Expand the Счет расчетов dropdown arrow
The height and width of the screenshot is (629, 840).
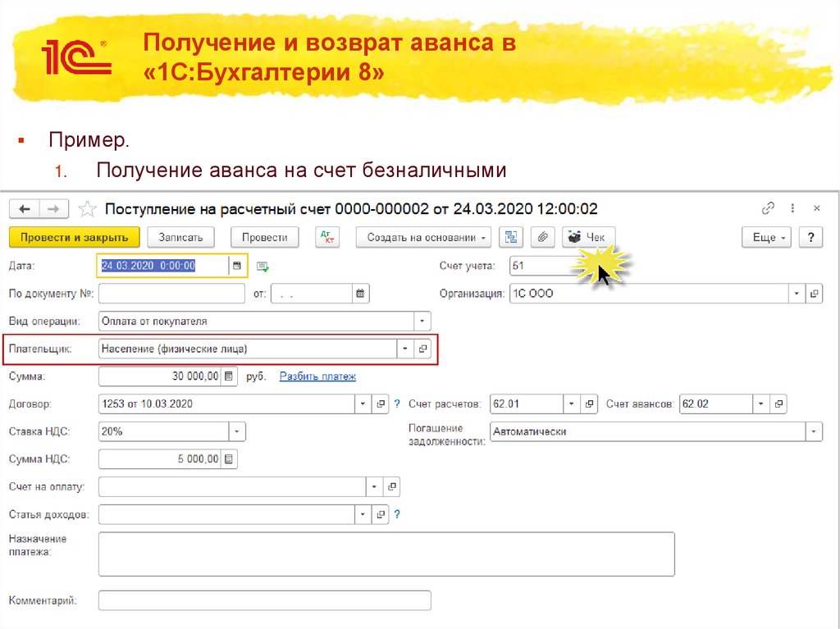pyautogui.click(x=572, y=404)
